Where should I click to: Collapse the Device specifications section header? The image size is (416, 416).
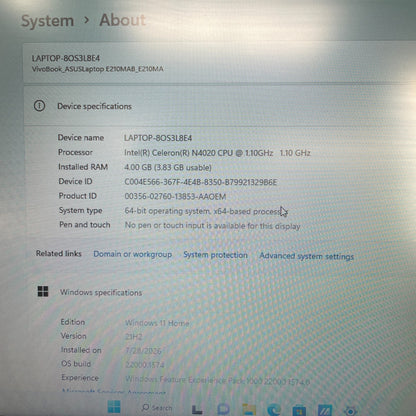click(220, 106)
